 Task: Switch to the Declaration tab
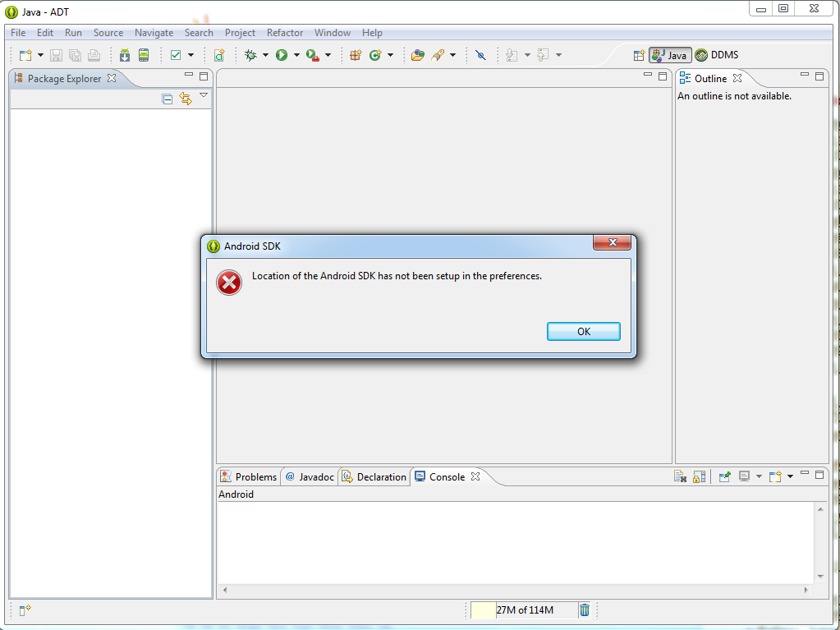point(374,476)
